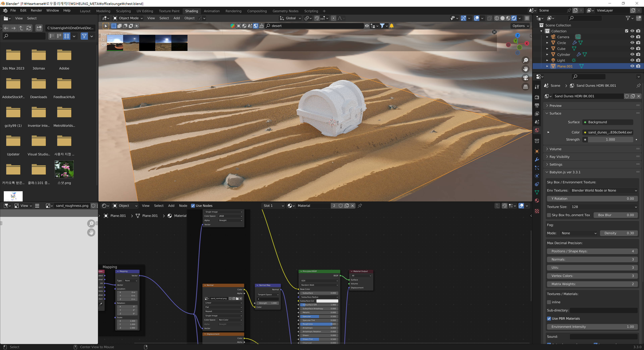Image resolution: width=644 pixels, height=350 pixels.
Task: Click the camera view gizmo icon
Action: (525, 78)
